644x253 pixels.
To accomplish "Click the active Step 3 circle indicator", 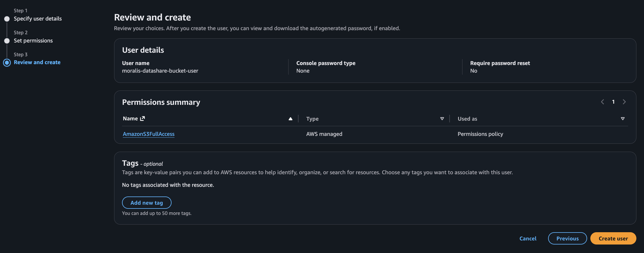I will point(7,62).
